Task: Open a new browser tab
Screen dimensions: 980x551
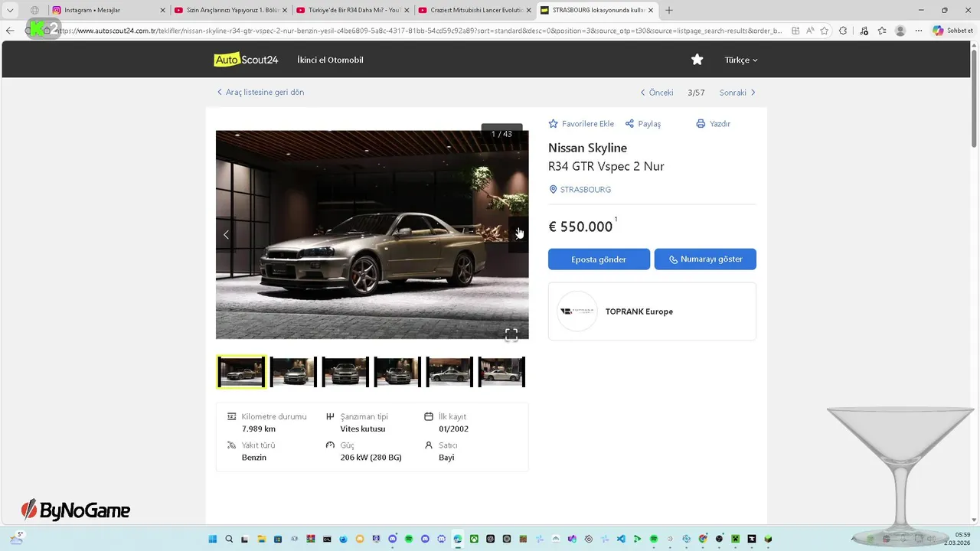Action: [669, 10]
